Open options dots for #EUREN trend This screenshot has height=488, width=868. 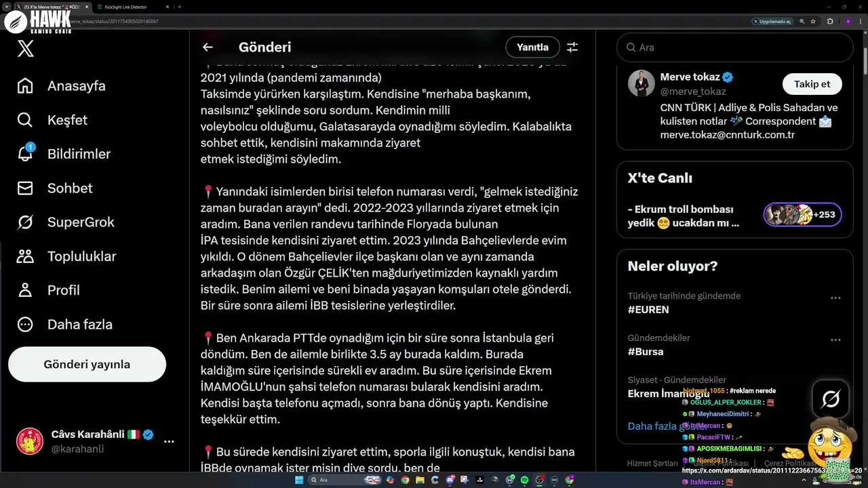tap(835, 298)
